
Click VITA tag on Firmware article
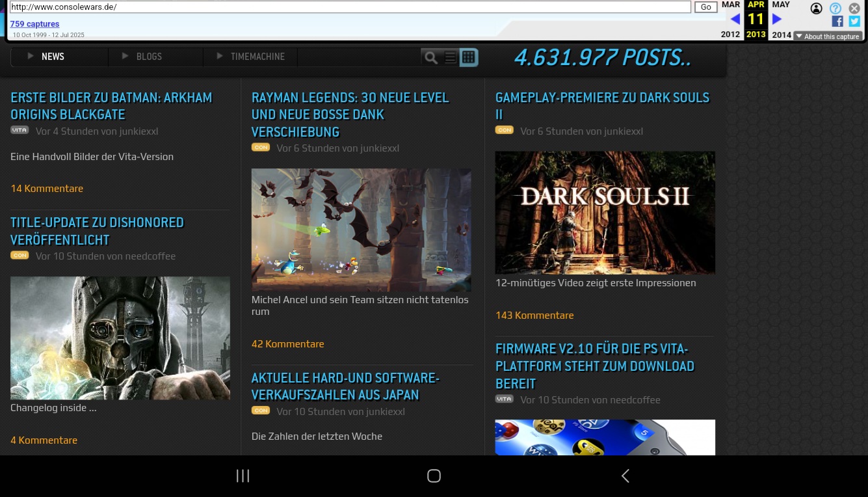coord(505,399)
